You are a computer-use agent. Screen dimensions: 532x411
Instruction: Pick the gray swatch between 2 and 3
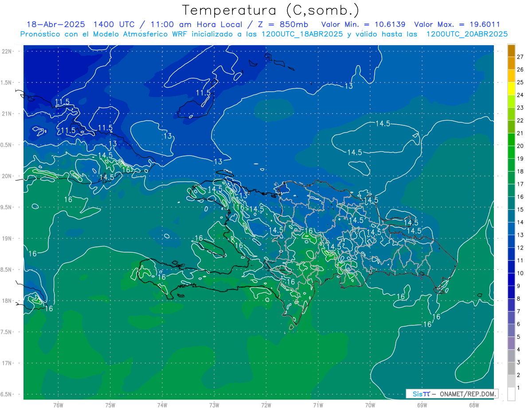[x=511, y=368]
